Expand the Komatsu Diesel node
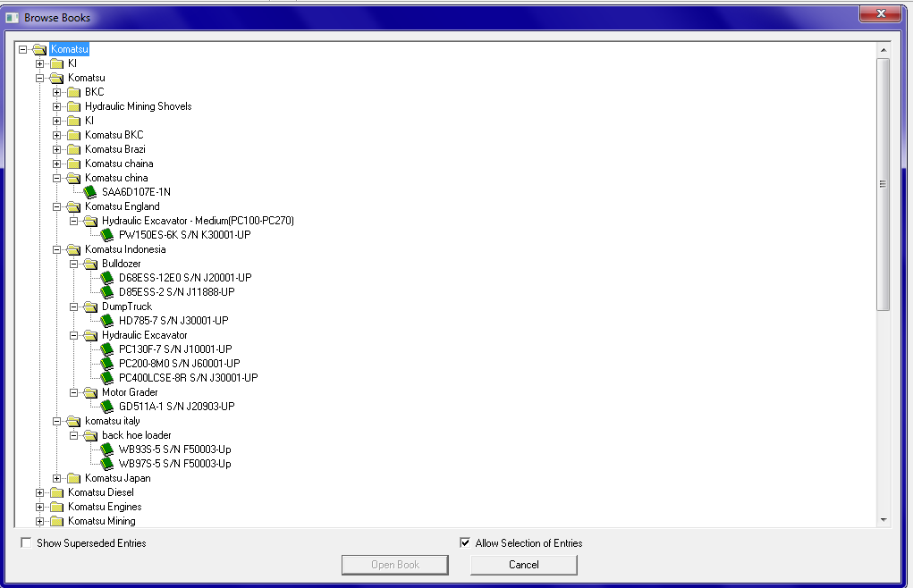Viewport: 913px width, 588px height. click(x=39, y=492)
